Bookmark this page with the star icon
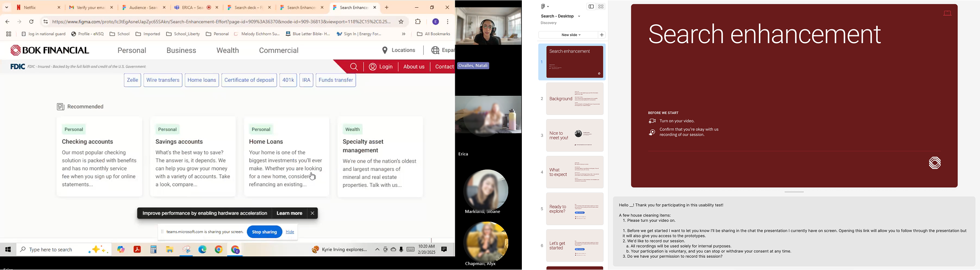The height and width of the screenshot is (270, 980). [401, 22]
